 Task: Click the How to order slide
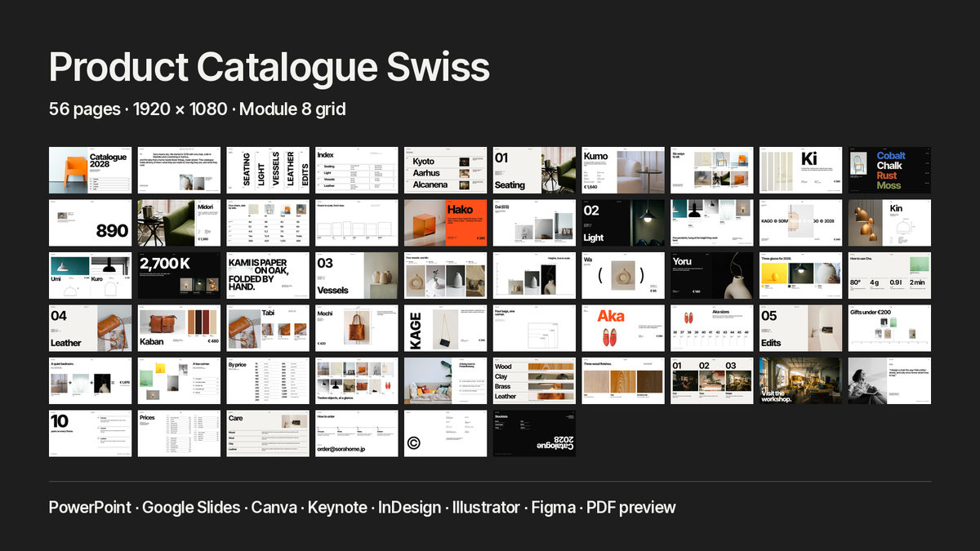tap(357, 433)
